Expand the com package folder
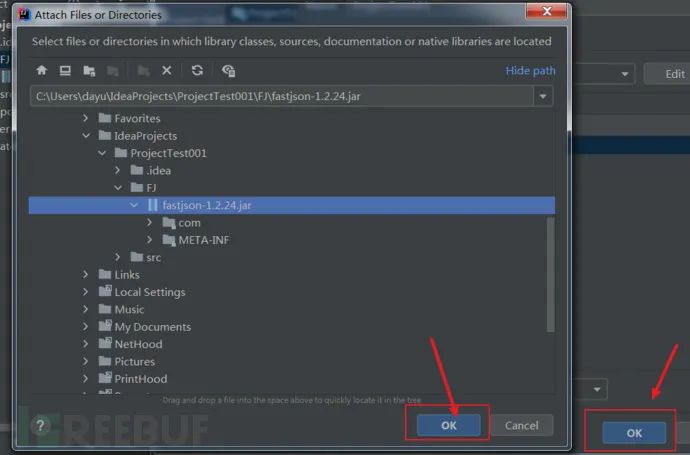This screenshot has width=690, height=455. 150,222
